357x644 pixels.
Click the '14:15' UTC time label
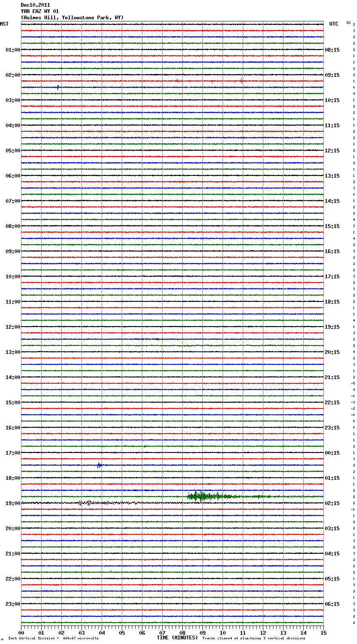(x=332, y=201)
